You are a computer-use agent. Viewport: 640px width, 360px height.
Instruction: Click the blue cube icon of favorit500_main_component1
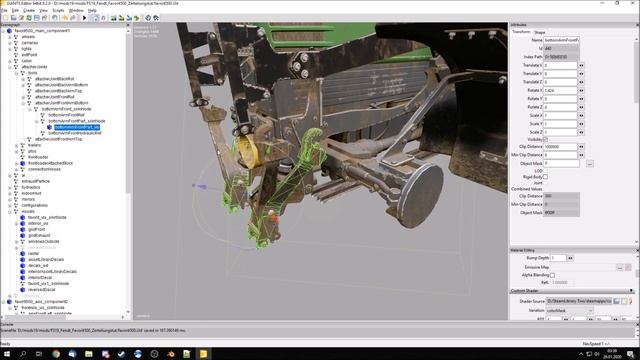[x=9, y=31]
